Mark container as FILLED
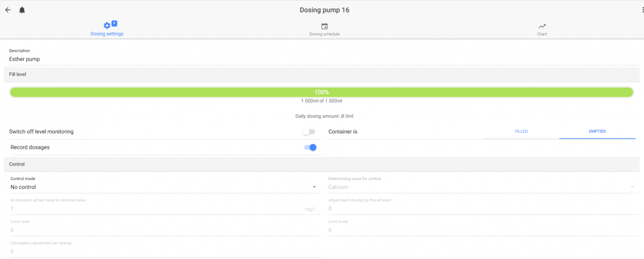644x259 pixels. point(521,131)
